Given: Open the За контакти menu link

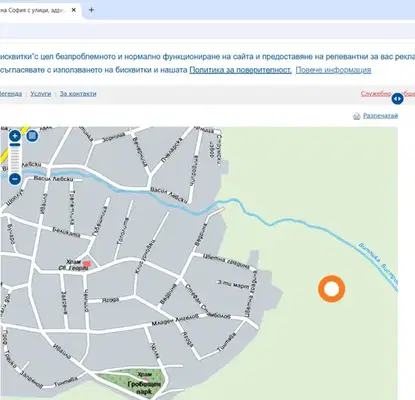Looking at the screenshot, I should click(x=78, y=94).
